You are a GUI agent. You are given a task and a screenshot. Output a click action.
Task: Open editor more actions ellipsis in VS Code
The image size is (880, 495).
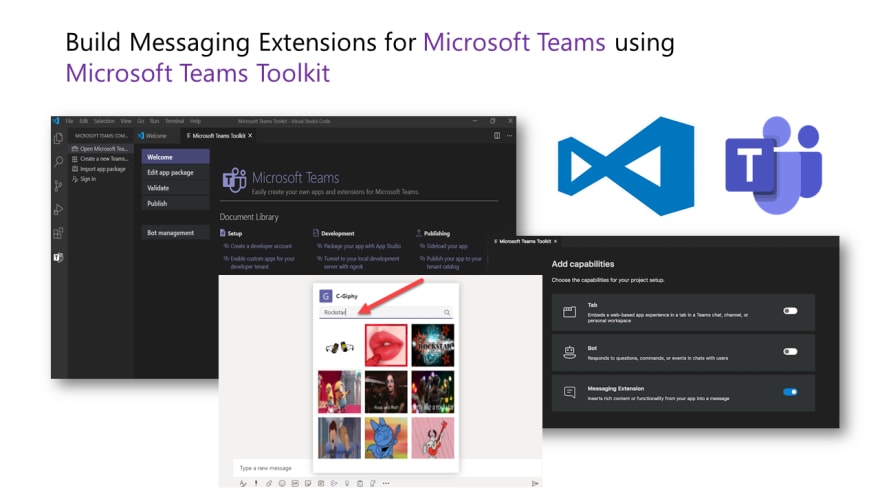tap(509, 135)
